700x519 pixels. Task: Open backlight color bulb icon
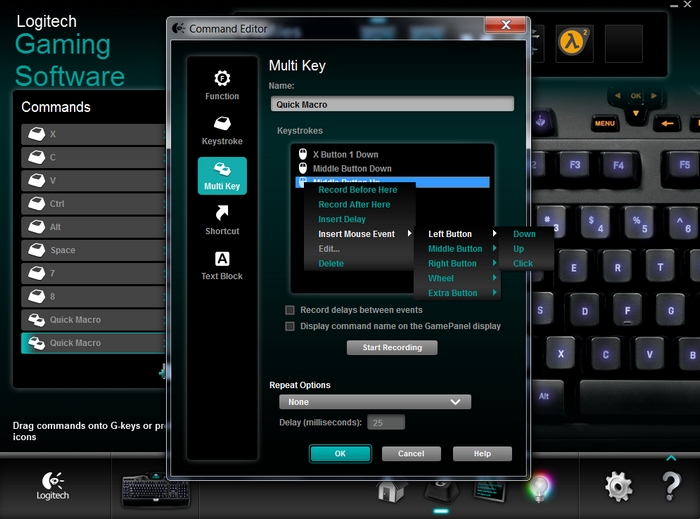[x=539, y=489]
